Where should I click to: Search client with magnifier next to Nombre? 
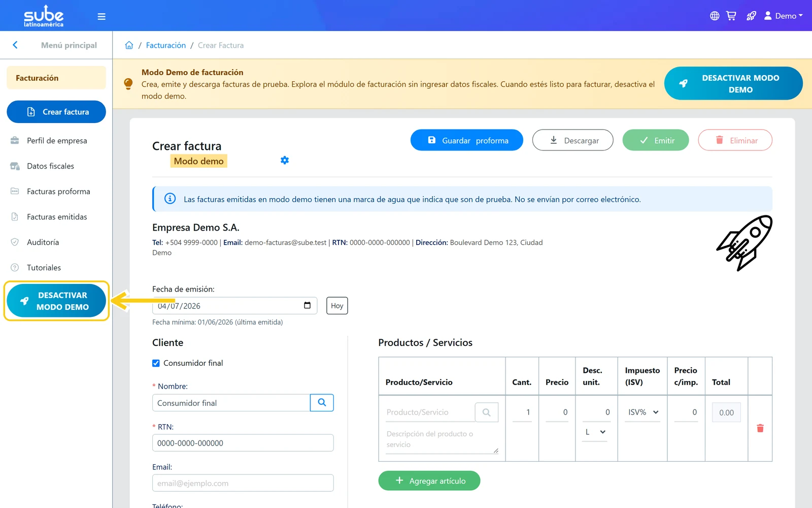(322, 403)
